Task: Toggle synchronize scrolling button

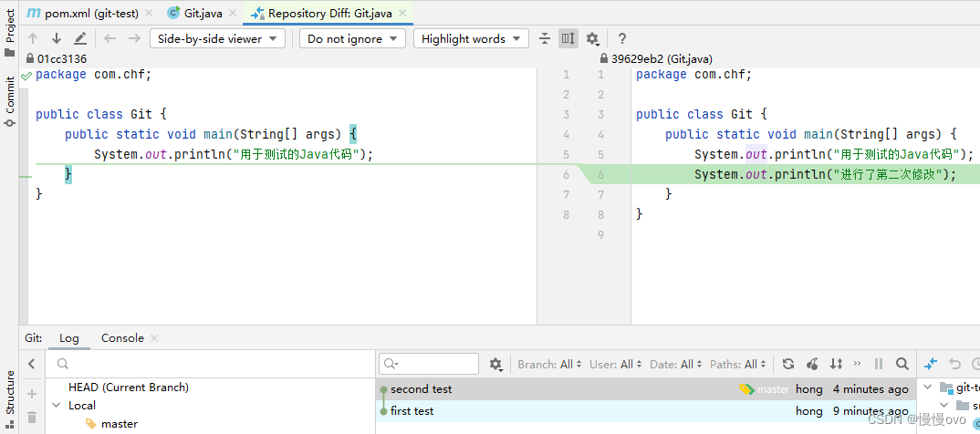Action: 568,38
